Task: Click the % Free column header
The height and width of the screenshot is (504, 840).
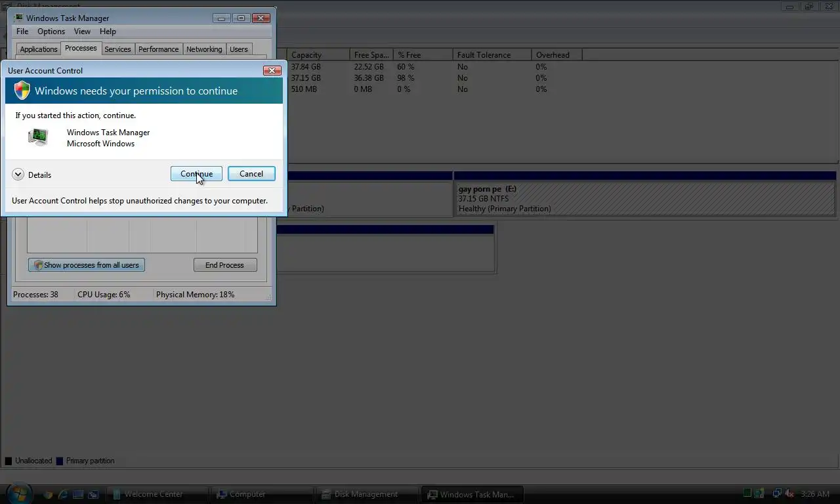Action: click(423, 55)
